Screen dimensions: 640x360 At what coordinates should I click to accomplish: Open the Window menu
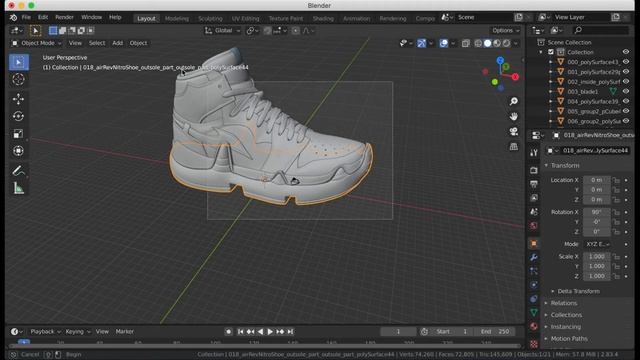[91, 18]
